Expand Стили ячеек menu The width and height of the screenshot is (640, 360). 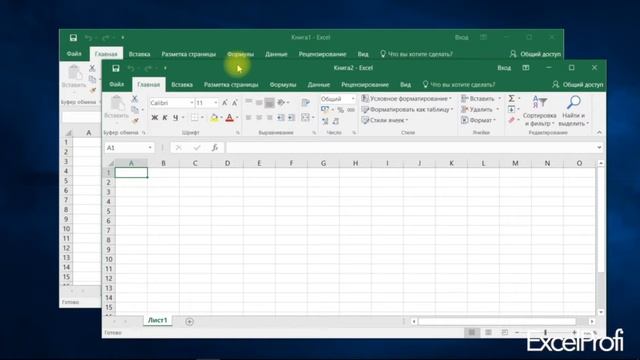385,120
